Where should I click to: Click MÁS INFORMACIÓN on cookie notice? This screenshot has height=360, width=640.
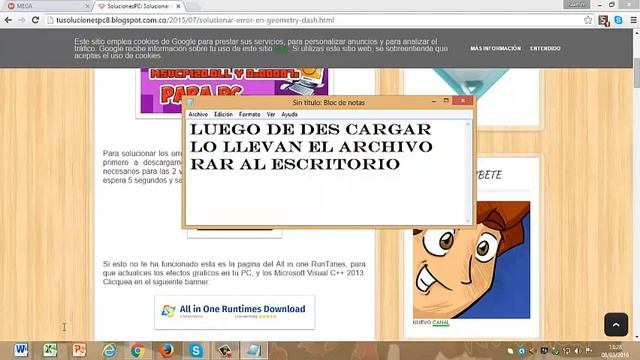(x=495, y=48)
